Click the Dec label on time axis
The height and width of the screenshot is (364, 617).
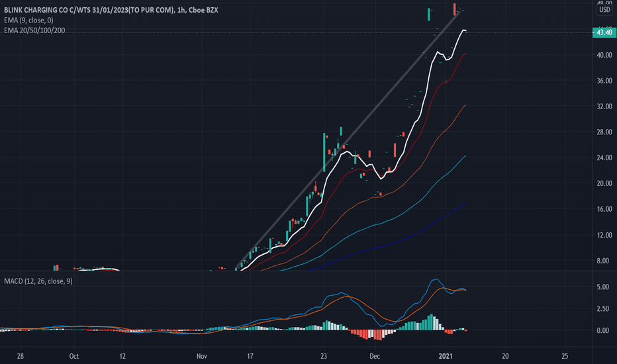coord(375,356)
